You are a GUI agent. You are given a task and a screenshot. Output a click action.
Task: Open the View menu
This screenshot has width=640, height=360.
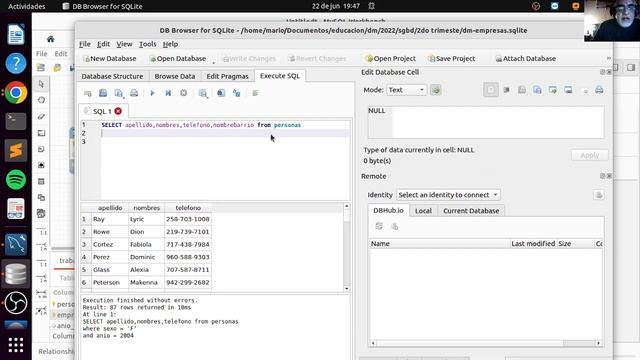[x=124, y=44]
